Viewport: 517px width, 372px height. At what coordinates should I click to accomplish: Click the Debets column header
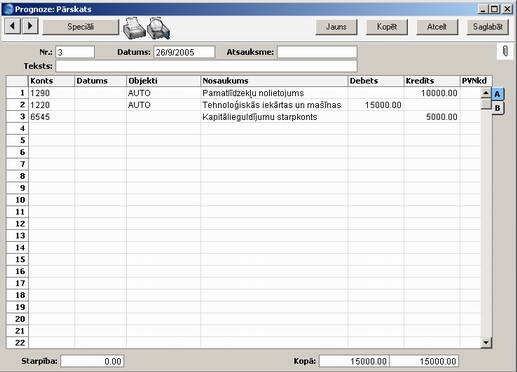coord(376,81)
